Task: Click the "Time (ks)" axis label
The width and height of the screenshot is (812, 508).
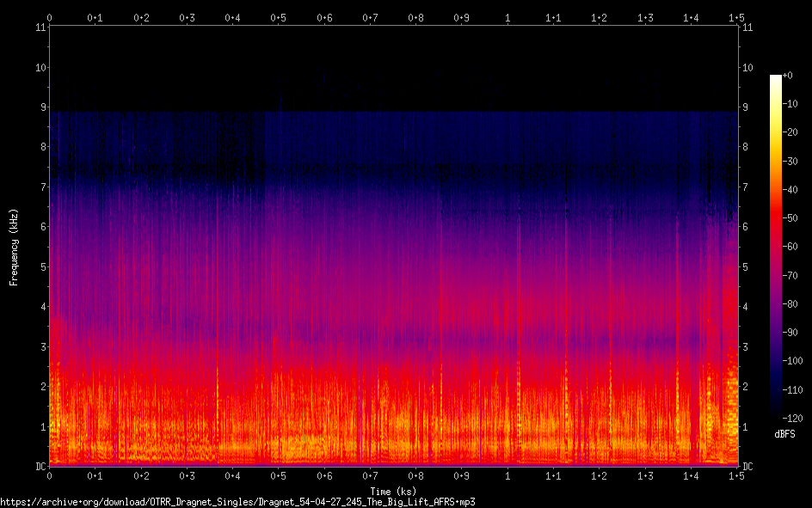Action: [392, 491]
